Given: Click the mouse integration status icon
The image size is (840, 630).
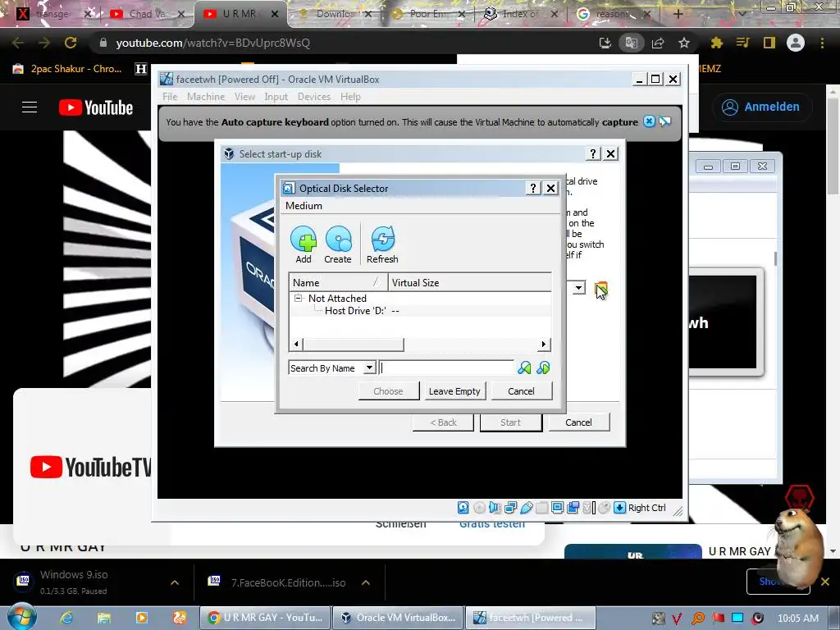Looking at the screenshot, I should (604, 508).
